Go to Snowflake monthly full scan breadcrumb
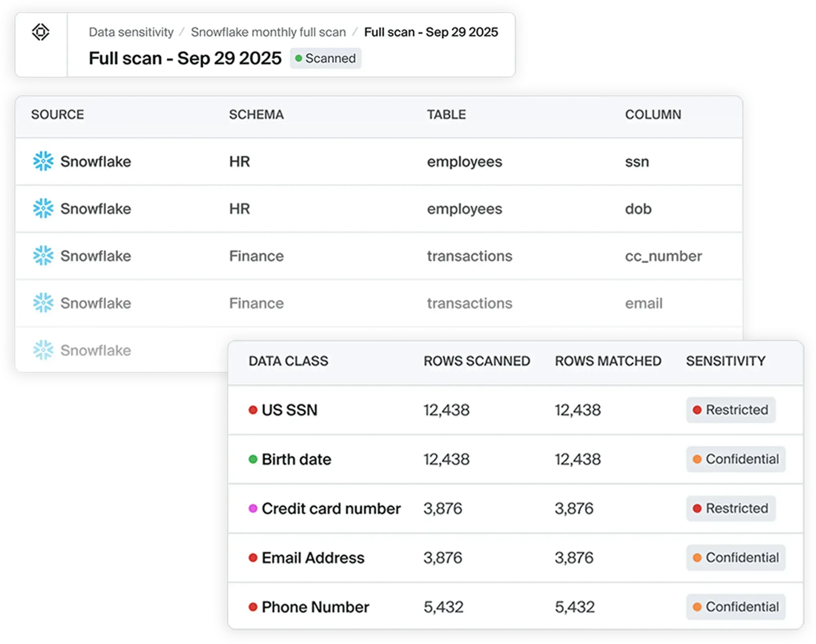 (x=268, y=32)
